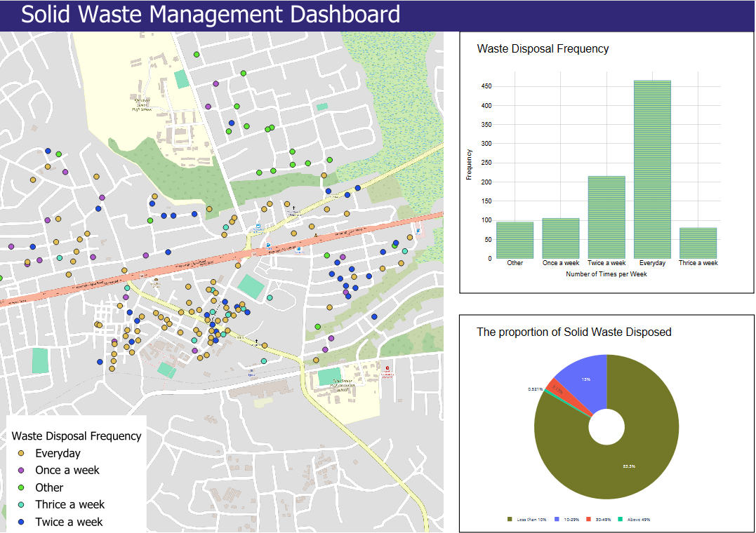The height and width of the screenshot is (533, 756).
Task: Click the green Other legend dot
Action: click(x=20, y=487)
